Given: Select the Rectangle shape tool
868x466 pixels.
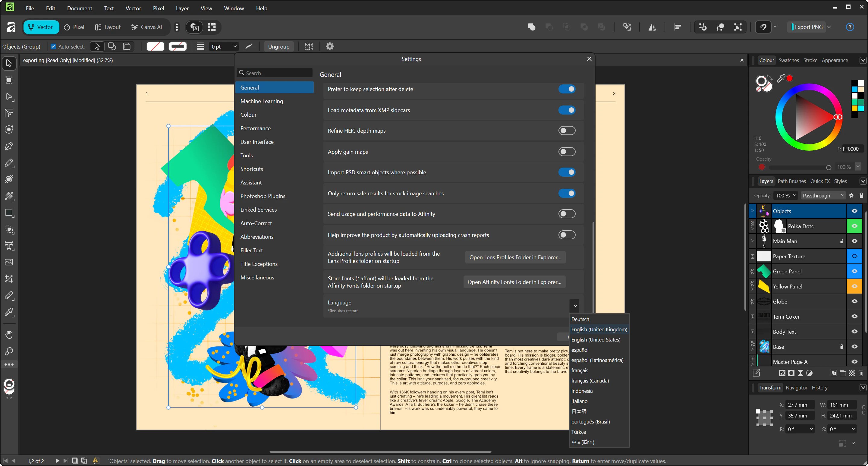Looking at the screenshot, I should [9, 213].
